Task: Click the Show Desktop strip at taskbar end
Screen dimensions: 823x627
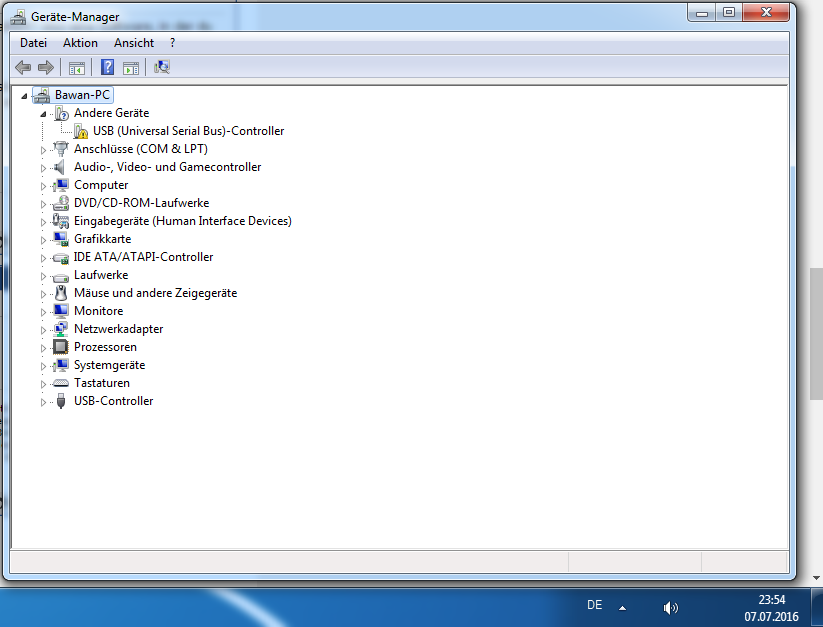Action: click(x=818, y=608)
